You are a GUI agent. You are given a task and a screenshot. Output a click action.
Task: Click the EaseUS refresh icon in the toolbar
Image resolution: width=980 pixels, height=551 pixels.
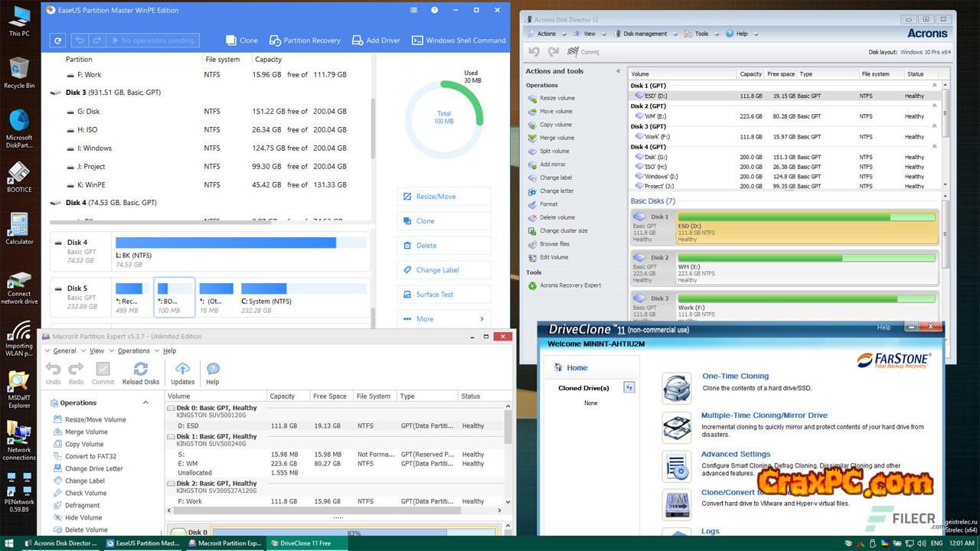[57, 41]
